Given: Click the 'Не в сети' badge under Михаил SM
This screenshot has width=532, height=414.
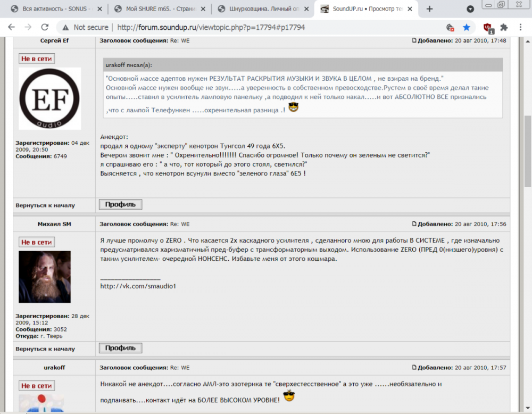Looking at the screenshot, I should [x=36, y=242].
